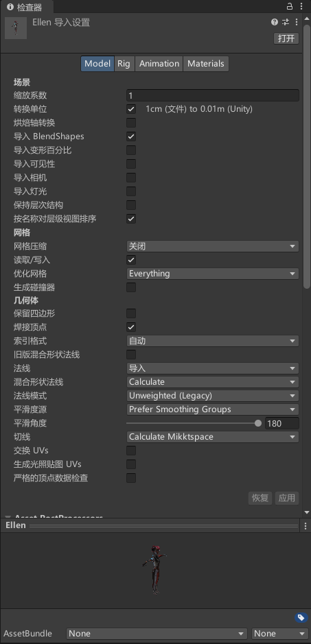Toggle the 烘焙轴转换 checkbox

click(x=131, y=123)
